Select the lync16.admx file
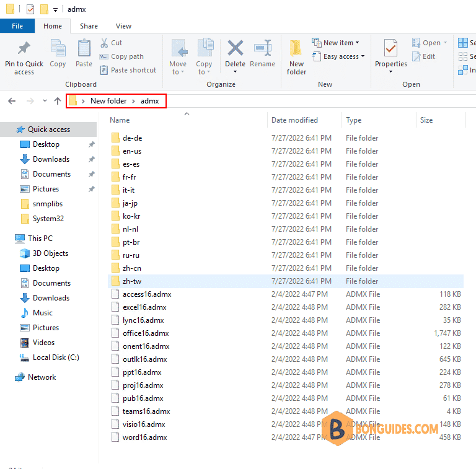Viewport: 476px width, 469px height. 285,320
